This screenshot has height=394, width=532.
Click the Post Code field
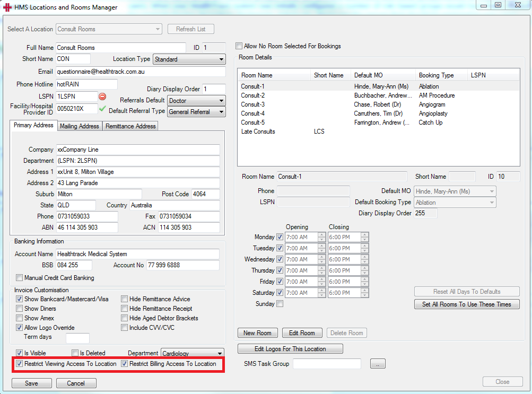coord(206,194)
